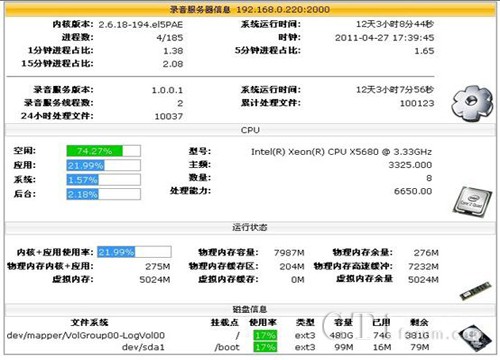Click the gear icon beside recording service info

point(472,103)
